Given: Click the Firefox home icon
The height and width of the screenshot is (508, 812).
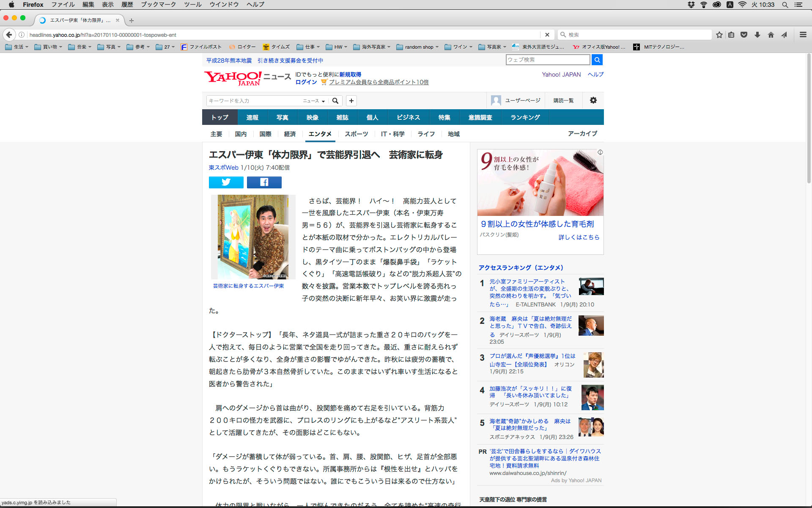Looking at the screenshot, I should click(771, 35).
